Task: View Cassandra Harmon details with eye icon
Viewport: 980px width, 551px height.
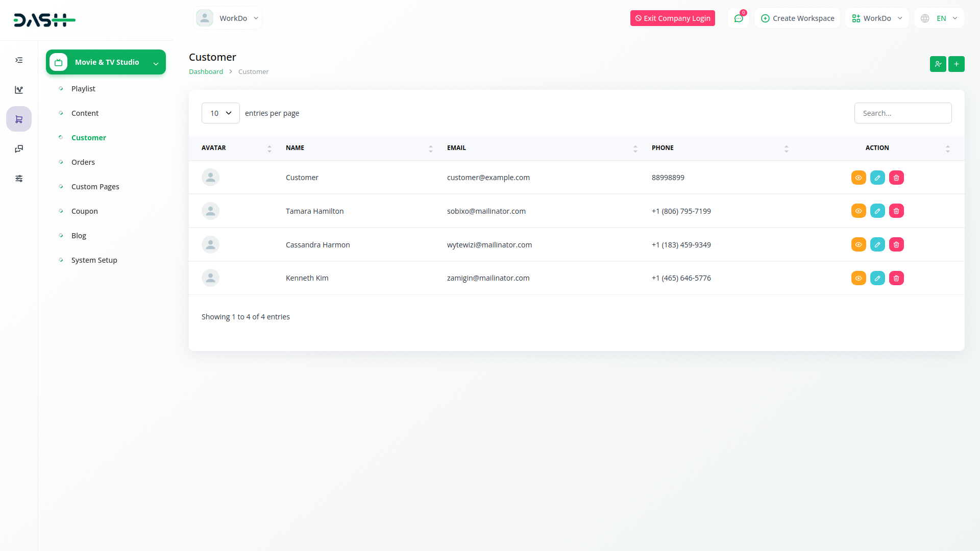Action: [859, 245]
